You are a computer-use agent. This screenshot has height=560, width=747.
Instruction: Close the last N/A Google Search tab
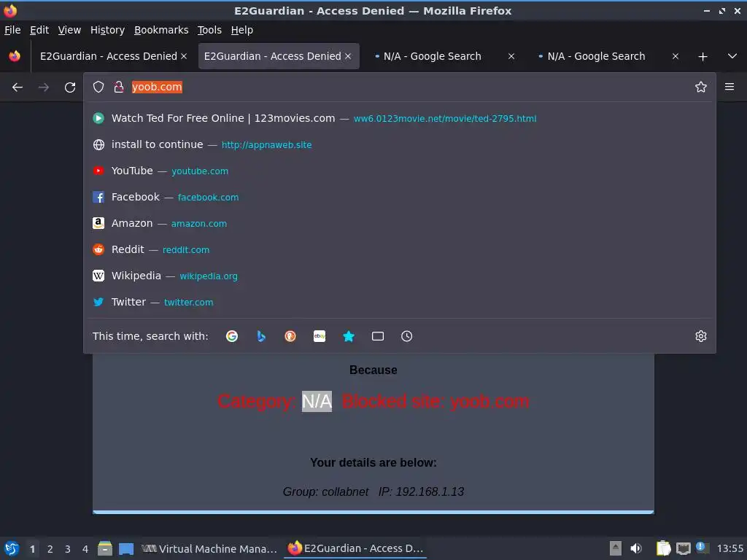click(675, 56)
